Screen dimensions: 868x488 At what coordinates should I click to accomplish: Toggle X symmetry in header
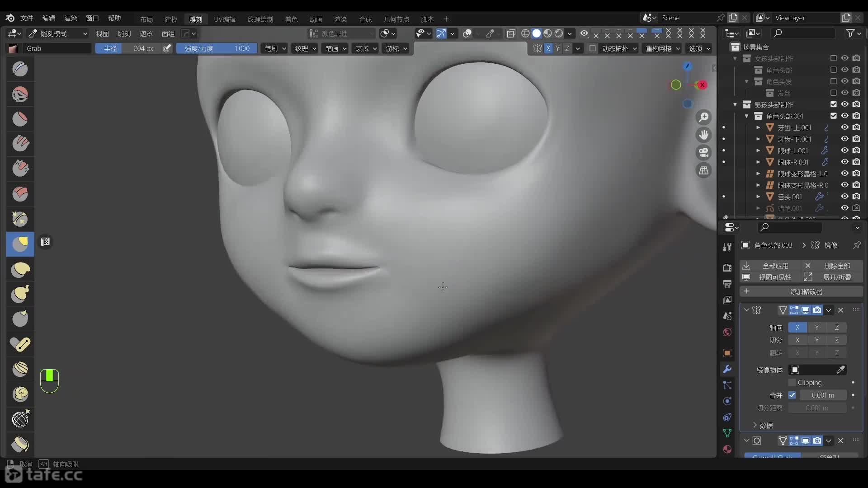point(548,48)
